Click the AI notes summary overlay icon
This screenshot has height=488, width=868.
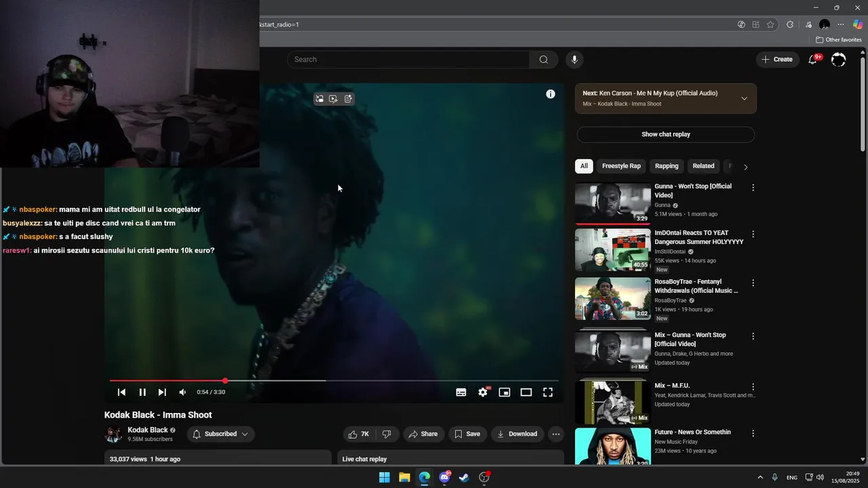click(348, 99)
